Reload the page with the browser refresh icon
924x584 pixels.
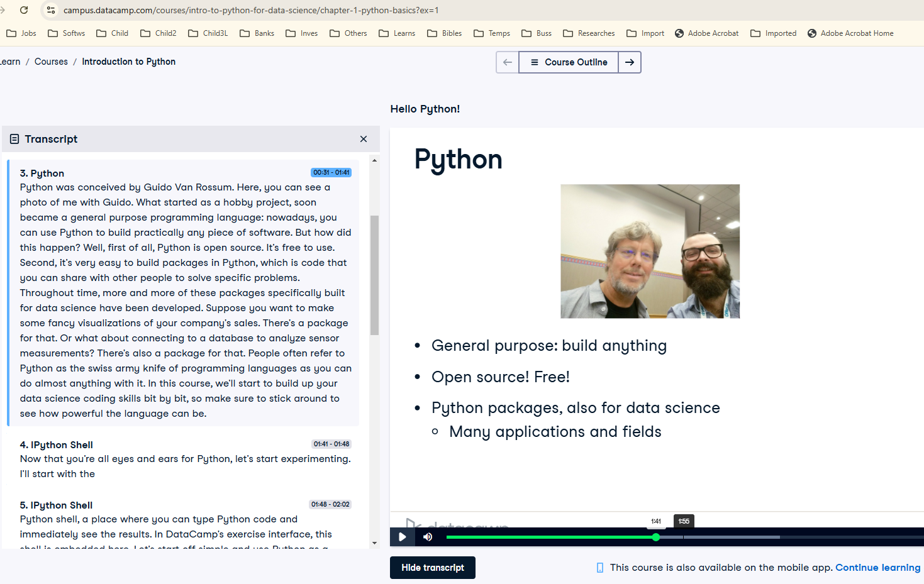click(x=24, y=10)
